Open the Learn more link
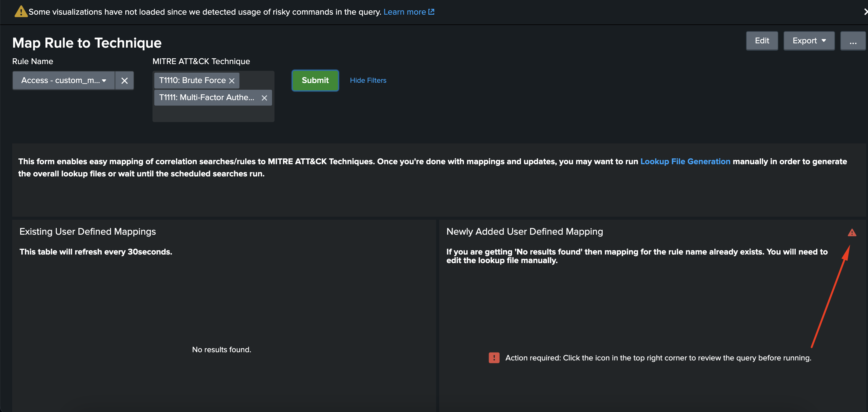The height and width of the screenshot is (412, 868). click(x=404, y=12)
